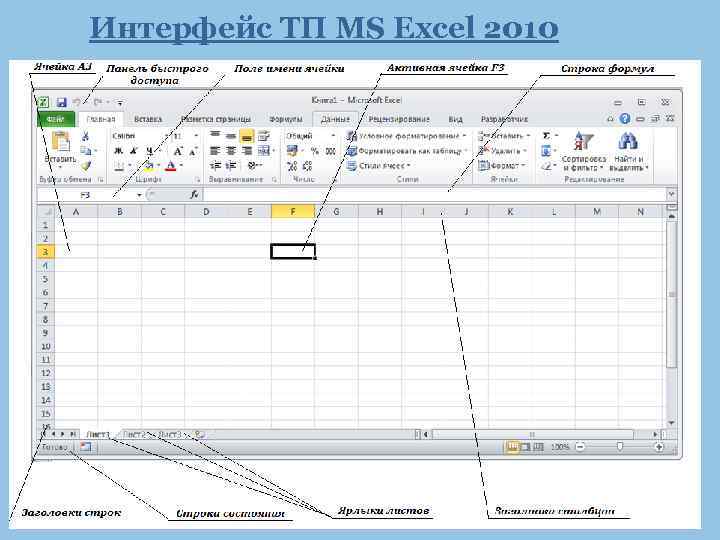Switch to the Данные ribbon tab
This screenshot has width=720, height=540.
(x=335, y=119)
